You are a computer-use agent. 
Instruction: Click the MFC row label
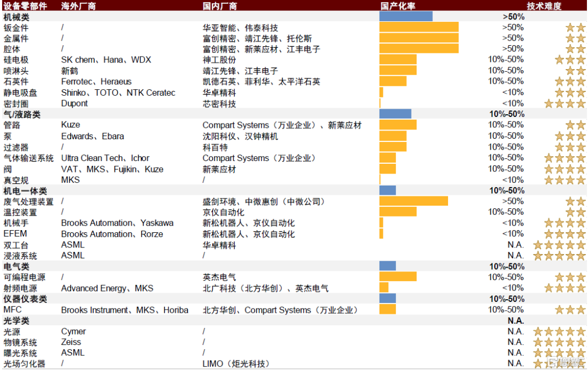pos(13,310)
